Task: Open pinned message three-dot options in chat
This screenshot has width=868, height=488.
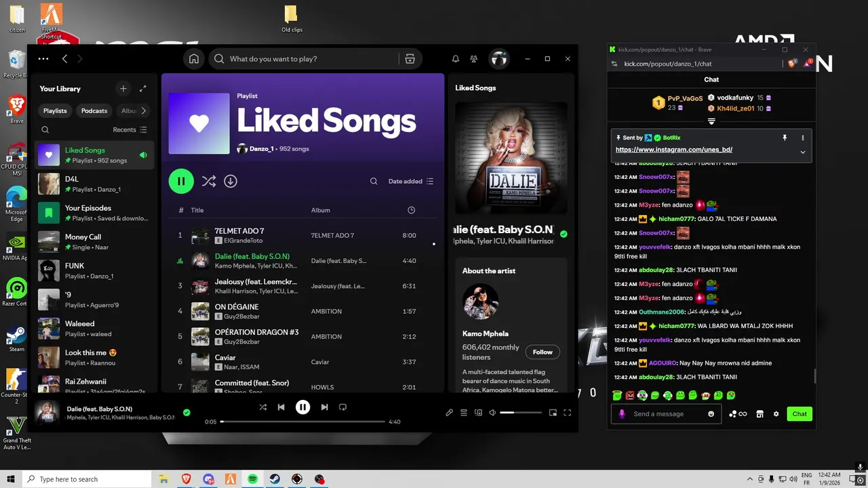Action: pos(803,138)
